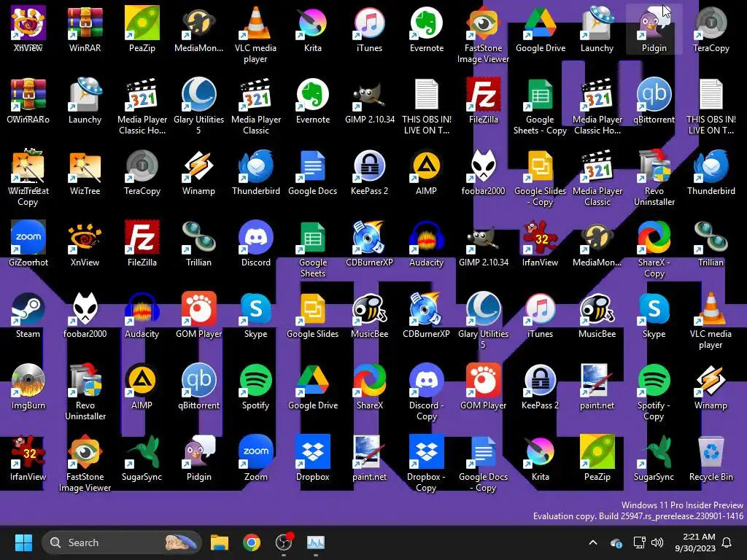Image resolution: width=747 pixels, height=560 pixels.
Task: Open the notification bell
Action: [x=727, y=542]
